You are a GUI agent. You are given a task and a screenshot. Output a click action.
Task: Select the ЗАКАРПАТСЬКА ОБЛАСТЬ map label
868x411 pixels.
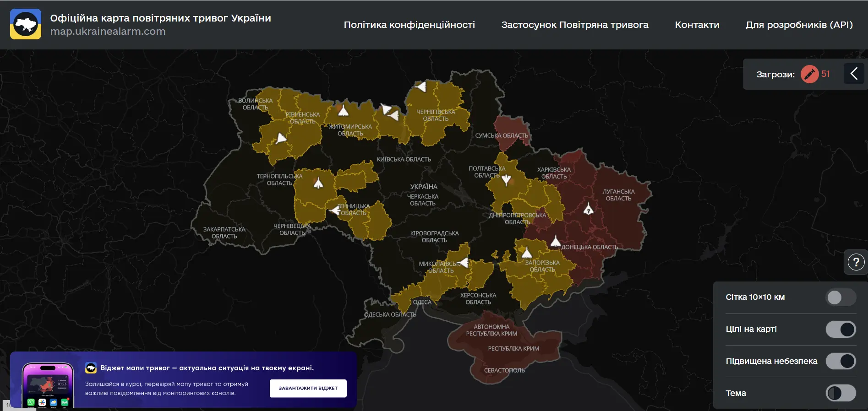point(224,233)
